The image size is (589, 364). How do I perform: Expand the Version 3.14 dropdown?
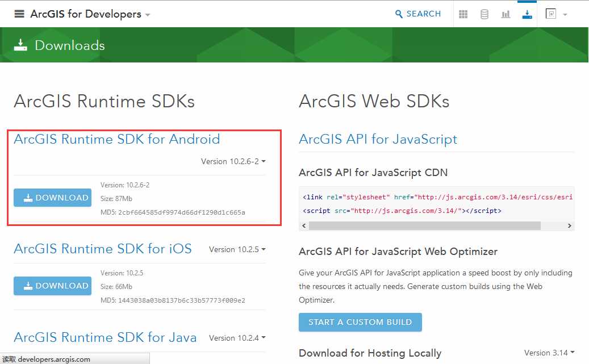pos(549,353)
